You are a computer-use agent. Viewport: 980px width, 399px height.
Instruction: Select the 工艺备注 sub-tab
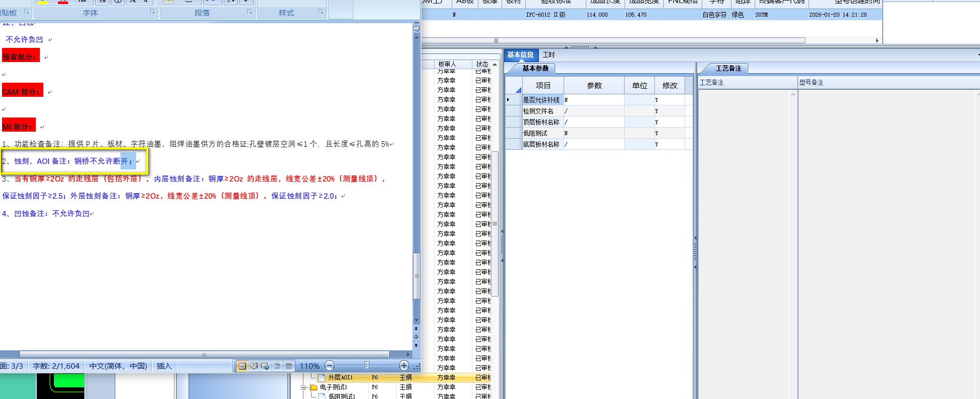click(728, 68)
